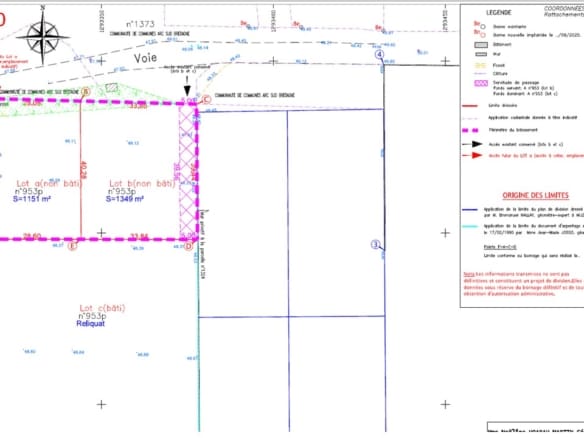Click the 'n°953p' label under Lot b
Image resolution: width=584 pixels, height=438 pixels.
tap(122, 191)
